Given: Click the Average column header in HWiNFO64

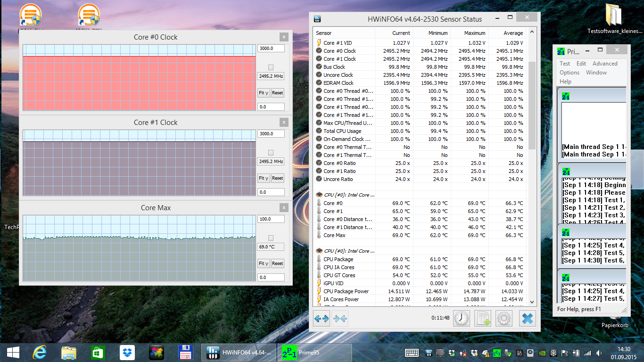Looking at the screenshot, I should click(507, 33).
